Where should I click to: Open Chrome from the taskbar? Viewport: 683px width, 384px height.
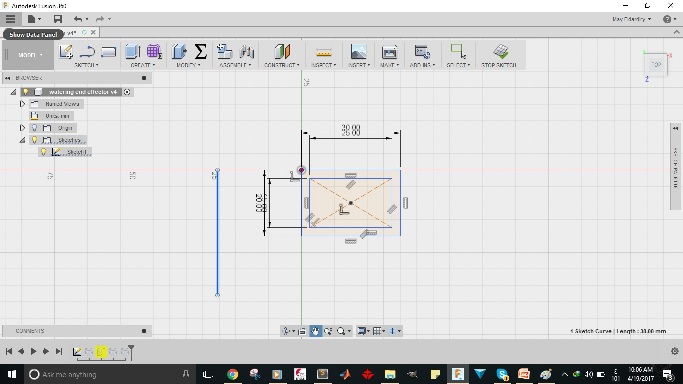(x=232, y=374)
